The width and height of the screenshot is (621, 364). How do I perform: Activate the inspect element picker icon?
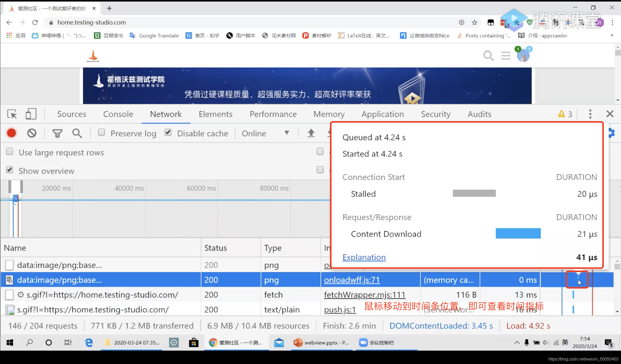[x=12, y=114]
